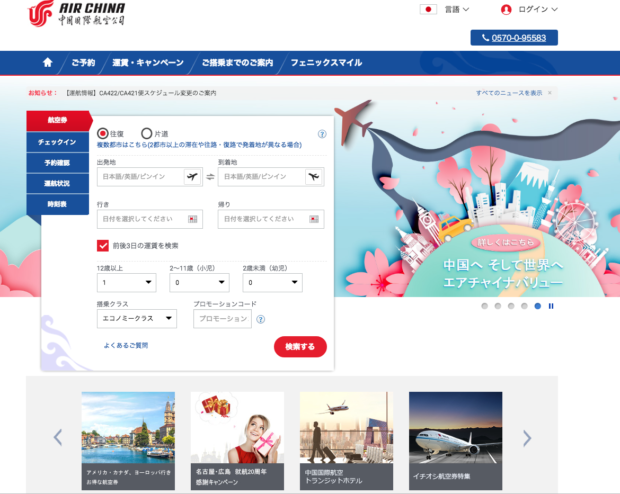620x494 pixels.
Task: Click the Air China logo
Action: (x=76, y=13)
